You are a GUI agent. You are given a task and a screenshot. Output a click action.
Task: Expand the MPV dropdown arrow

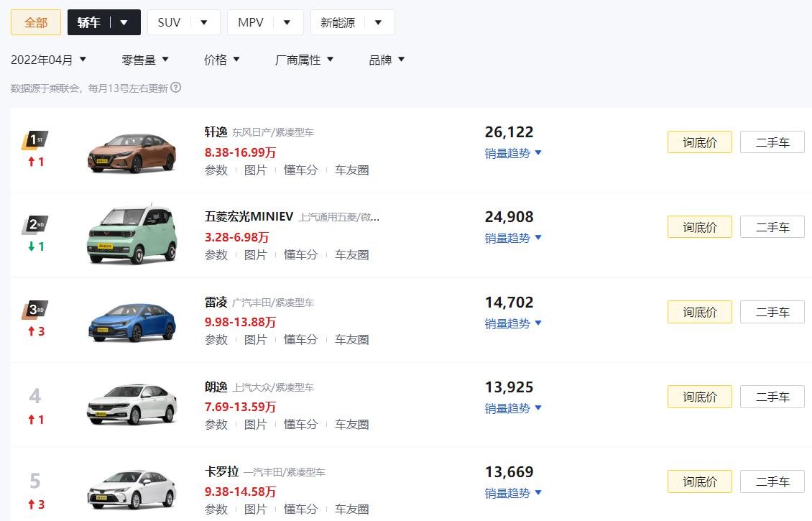(287, 23)
